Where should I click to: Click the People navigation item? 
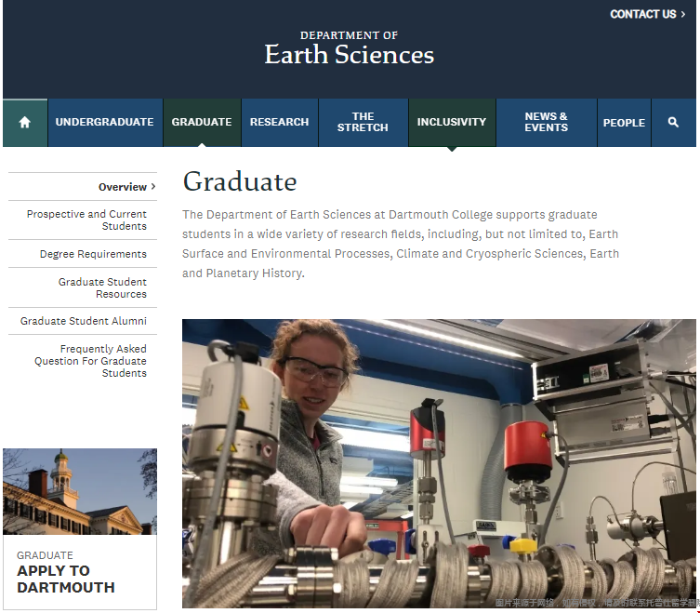[x=624, y=123]
